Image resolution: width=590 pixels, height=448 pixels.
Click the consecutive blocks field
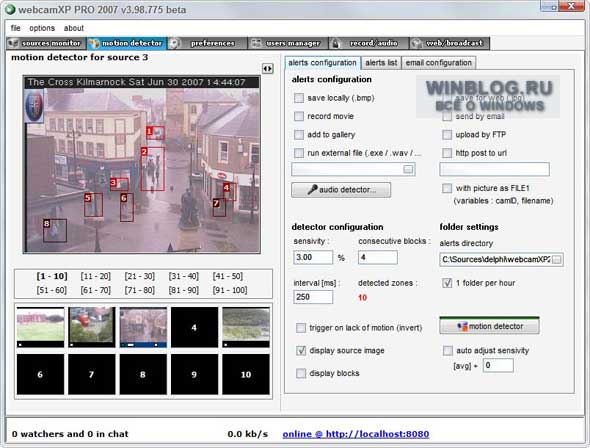[x=378, y=257]
